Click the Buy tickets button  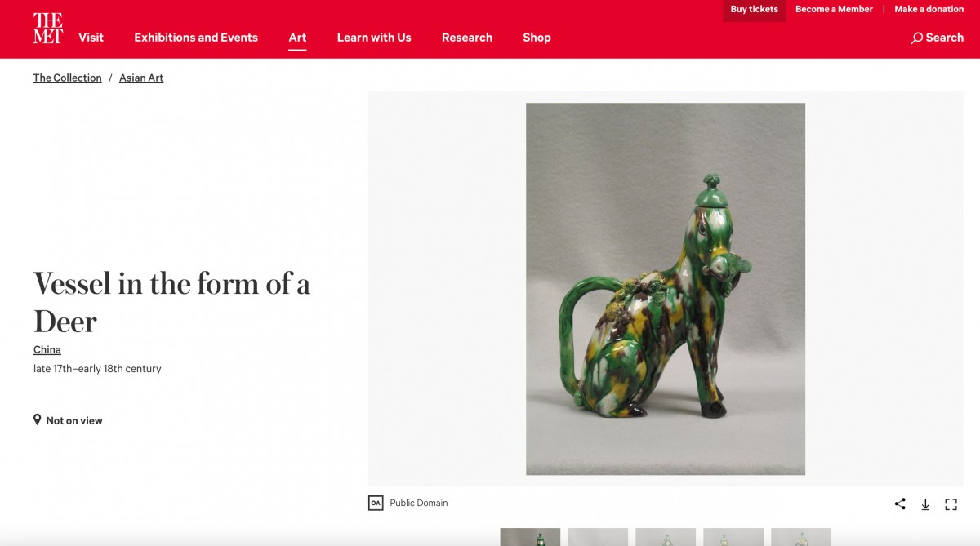coord(754,10)
